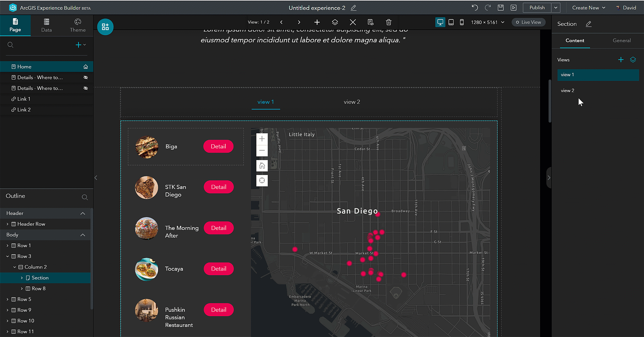Open Detail for Pushkin Russian Restaurant
Viewport: 644px width, 337px height.
coord(219,310)
